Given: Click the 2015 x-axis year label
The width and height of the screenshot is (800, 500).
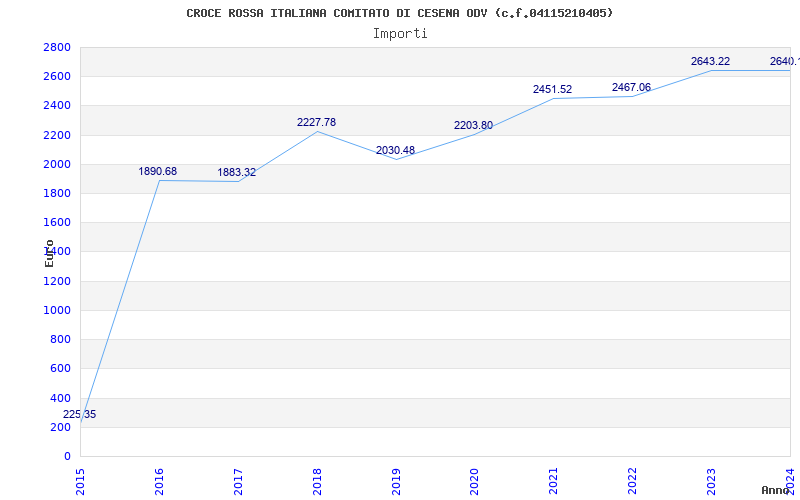Looking at the screenshot, I should [x=80, y=482].
